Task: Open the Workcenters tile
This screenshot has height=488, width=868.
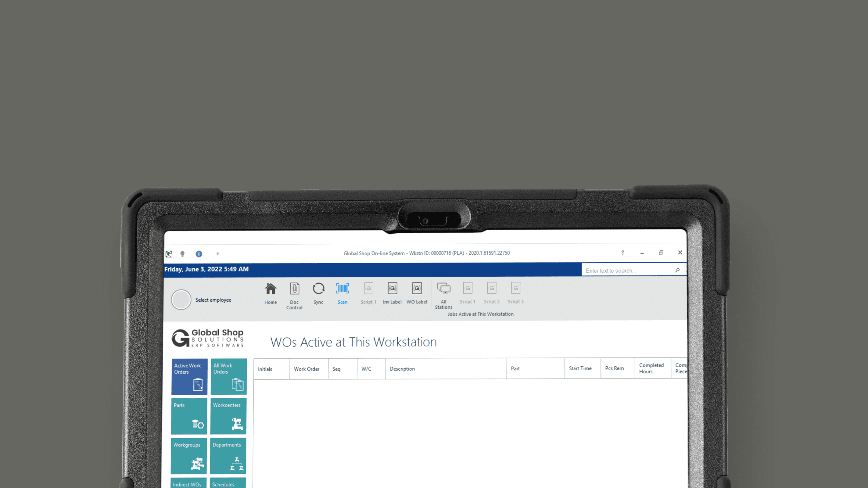Action: 228,416
